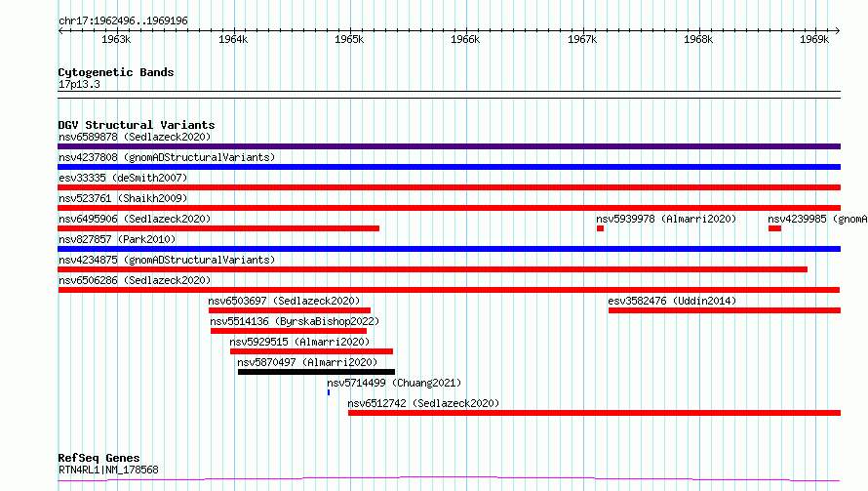
Task: Click the red esv33335 variant bar
Action: (449, 187)
